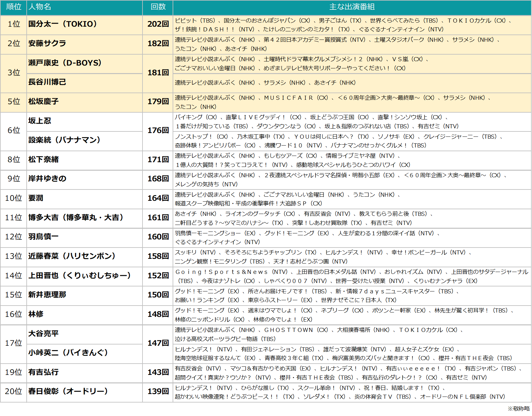
Task: Select the 10位 rank cell
Action: click(13, 198)
